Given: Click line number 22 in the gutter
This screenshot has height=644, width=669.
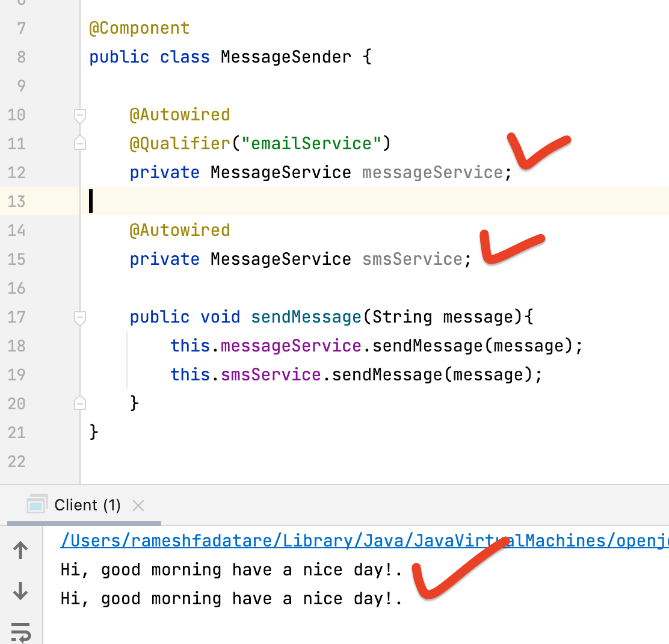Looking at the screenshot, I should (x=17, y=462).
